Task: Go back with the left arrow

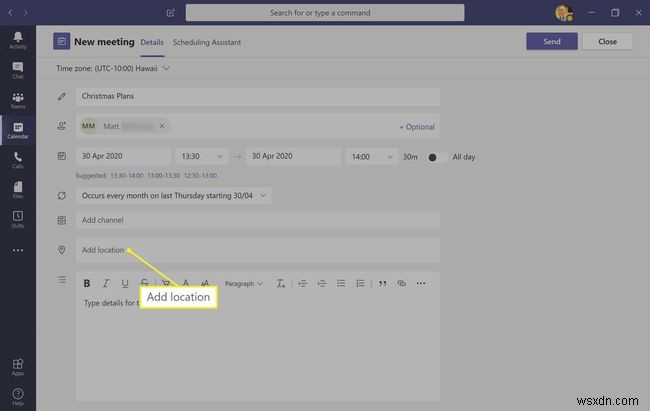Action: 10,13
